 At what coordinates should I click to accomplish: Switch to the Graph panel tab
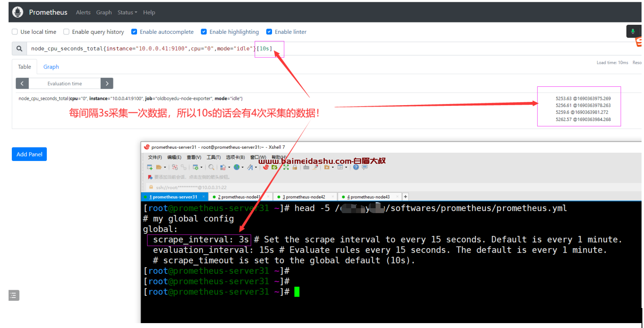click(x=51, y=67)
